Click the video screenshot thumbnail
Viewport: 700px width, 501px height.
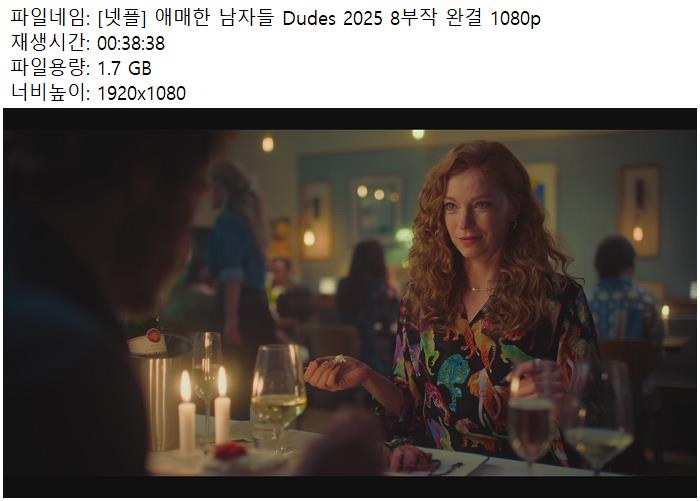point(350,303)
